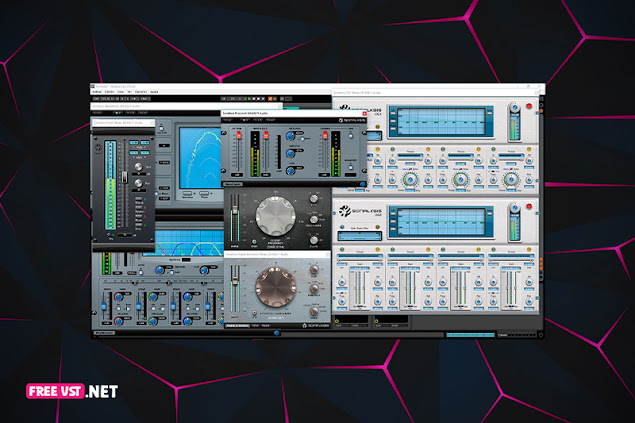Click the green play indicator in host toolbar
635x423 pixels.
250,98
